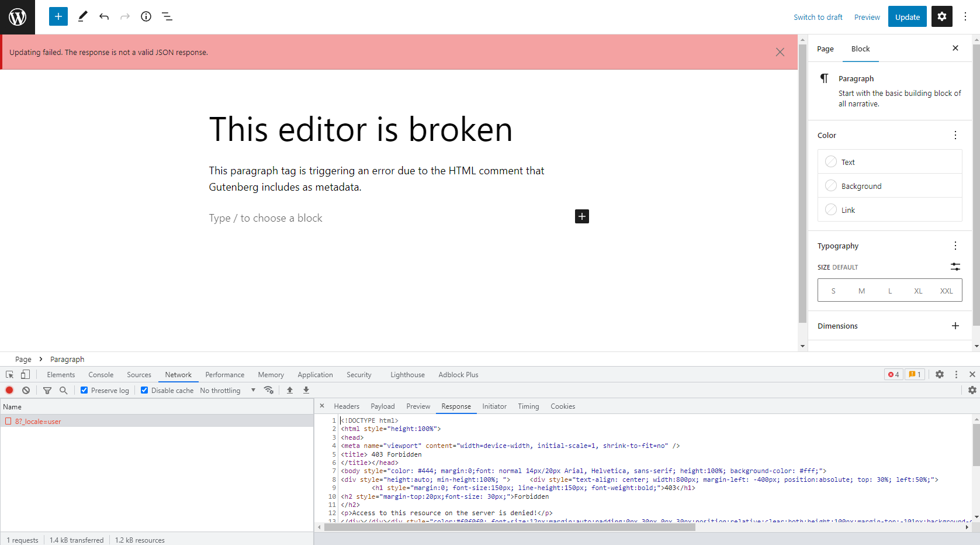The width and height of the screenshot is (980, 545).
Task: Select the XL font size option
Action: pos(918,290)
